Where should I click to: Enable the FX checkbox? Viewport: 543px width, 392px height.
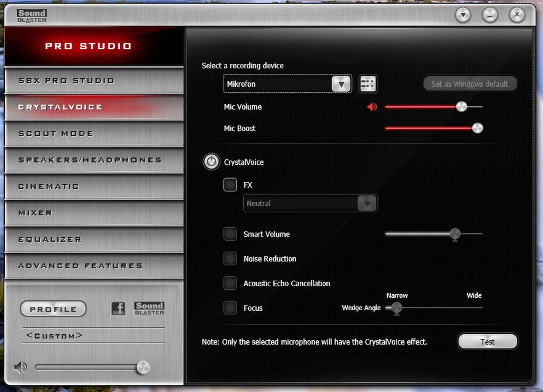tap(230, 185)
